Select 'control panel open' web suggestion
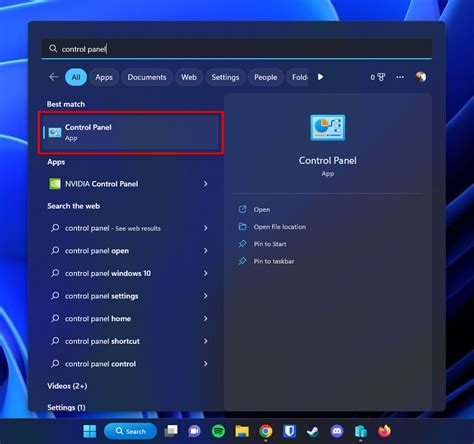This screenshot has height=444, width=474. pyautogui.click(x=97, y=251)
